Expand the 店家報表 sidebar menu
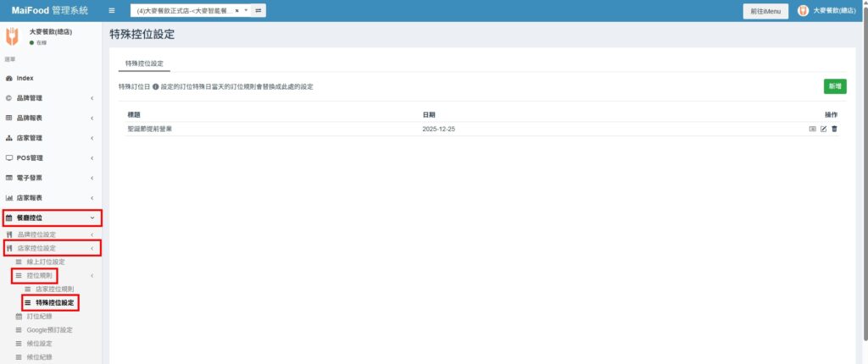 pos(51,198)
